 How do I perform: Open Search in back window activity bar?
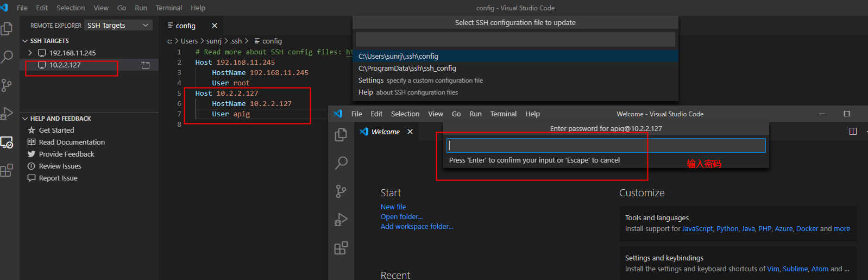click(x=7, y=57)
